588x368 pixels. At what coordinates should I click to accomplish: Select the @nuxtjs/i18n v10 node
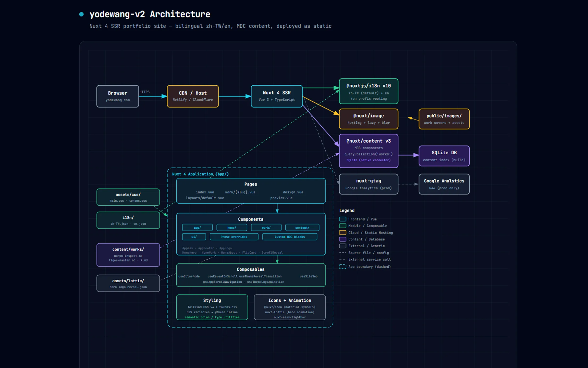tap(368, 91)
